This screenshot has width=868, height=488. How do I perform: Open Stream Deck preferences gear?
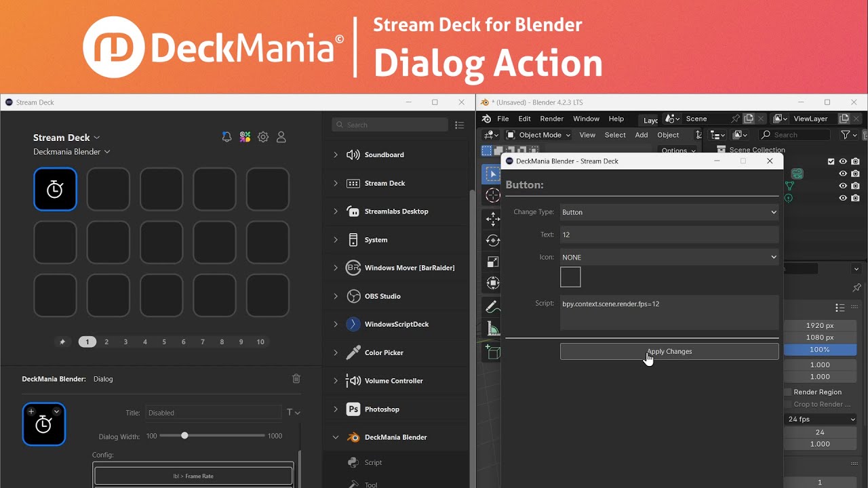(x=263, y=137)
